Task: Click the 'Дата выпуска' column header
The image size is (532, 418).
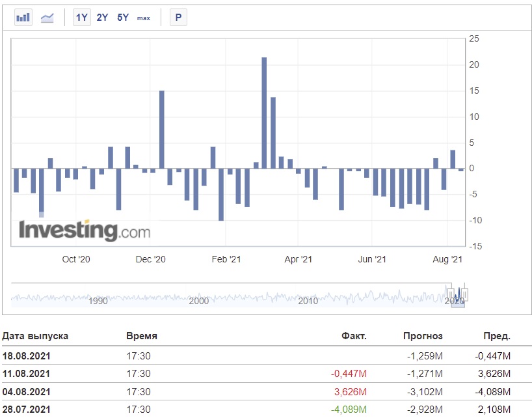Action: 35,336
